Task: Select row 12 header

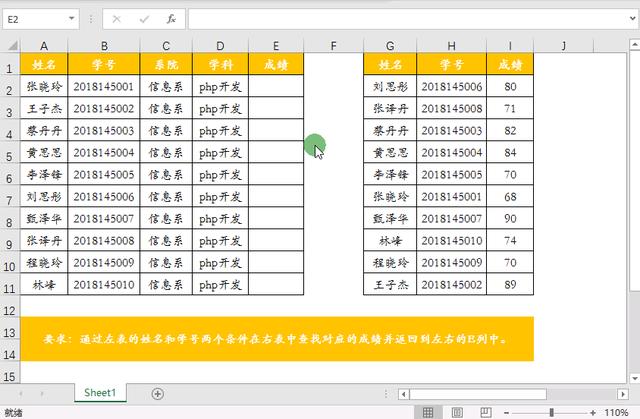Action: point(9,307)
